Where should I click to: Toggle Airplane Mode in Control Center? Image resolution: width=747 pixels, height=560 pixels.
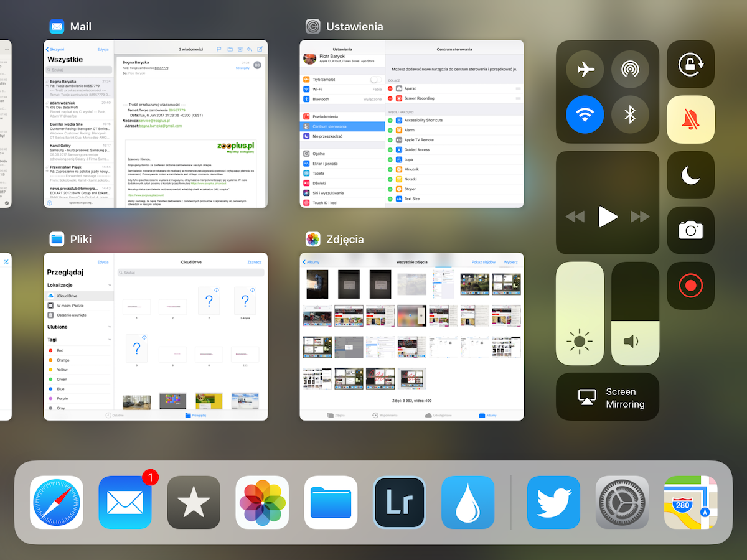tap(585, 69)
